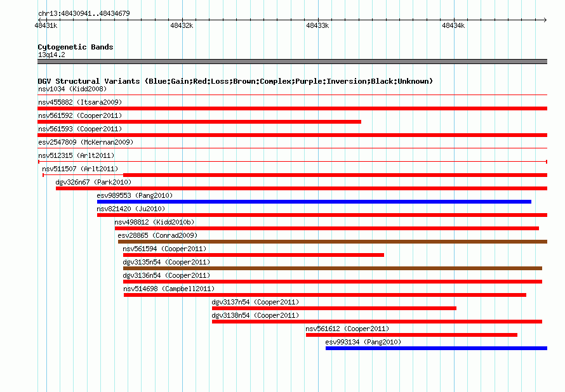Open the esv28865 (Conrad2009) label

pos(157,235)
